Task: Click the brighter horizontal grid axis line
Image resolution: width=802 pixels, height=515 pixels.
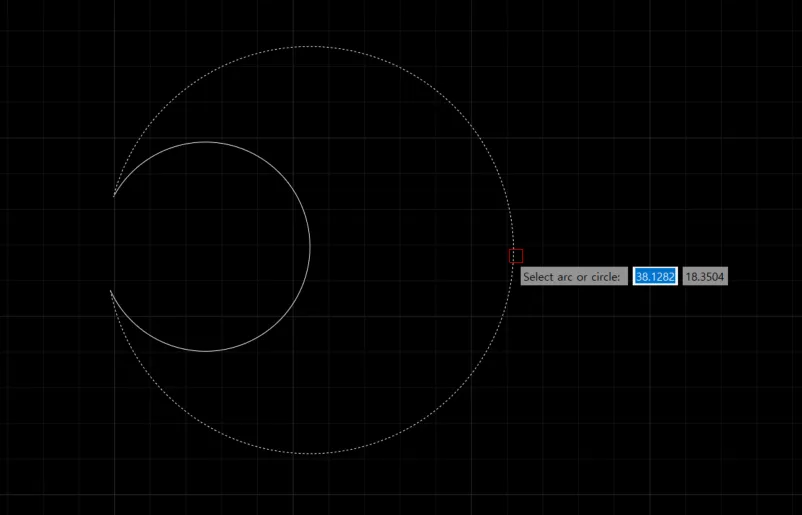Action: [650, 316]
